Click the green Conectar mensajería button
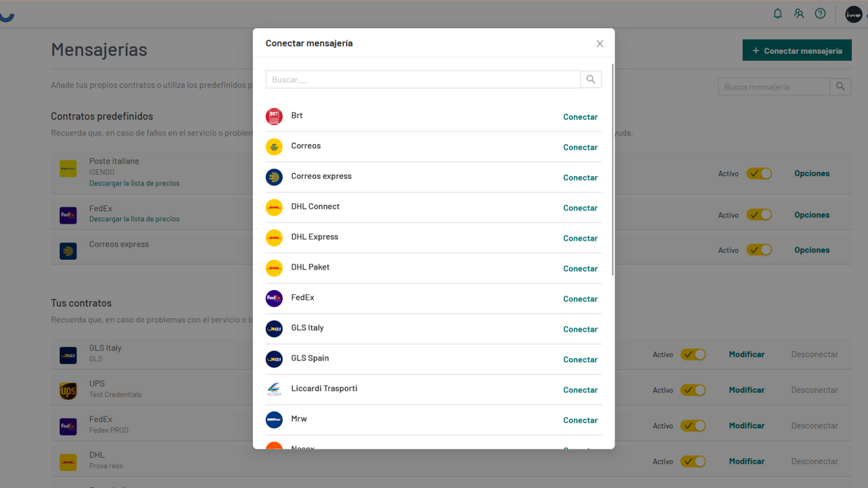 [x=797, y=50]
